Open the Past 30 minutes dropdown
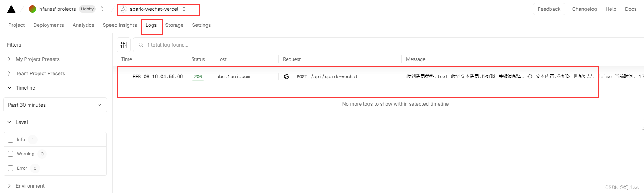This screenshot has height=193, width=644. 55,105
